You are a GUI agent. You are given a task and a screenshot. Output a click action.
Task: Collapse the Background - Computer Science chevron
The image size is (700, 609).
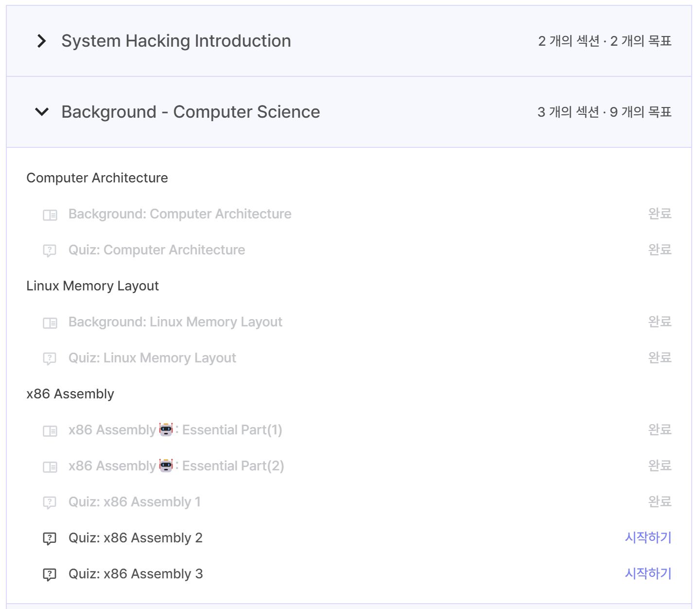[x=42, y=112]
